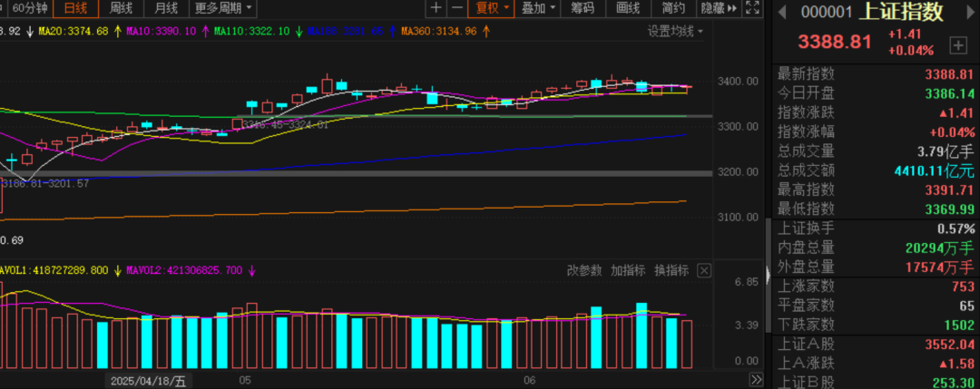Click the 2025/04/18/五 date marker

[148, 381]
